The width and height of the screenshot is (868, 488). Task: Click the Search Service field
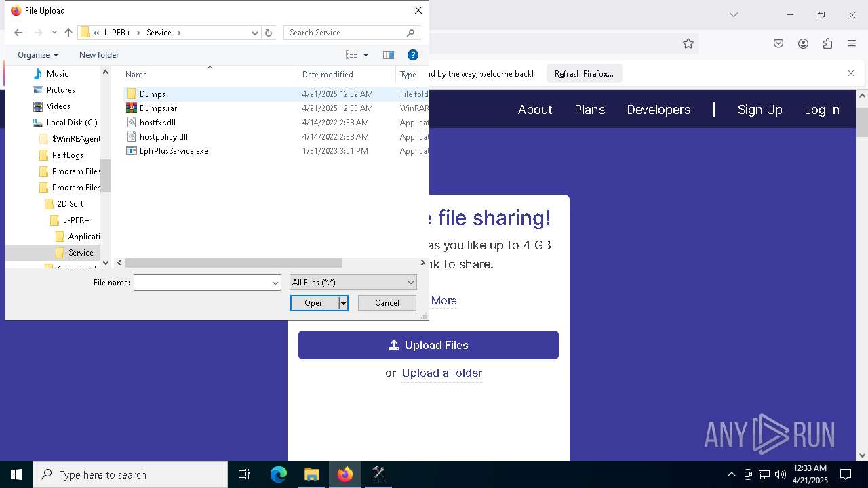coord(351,33)
